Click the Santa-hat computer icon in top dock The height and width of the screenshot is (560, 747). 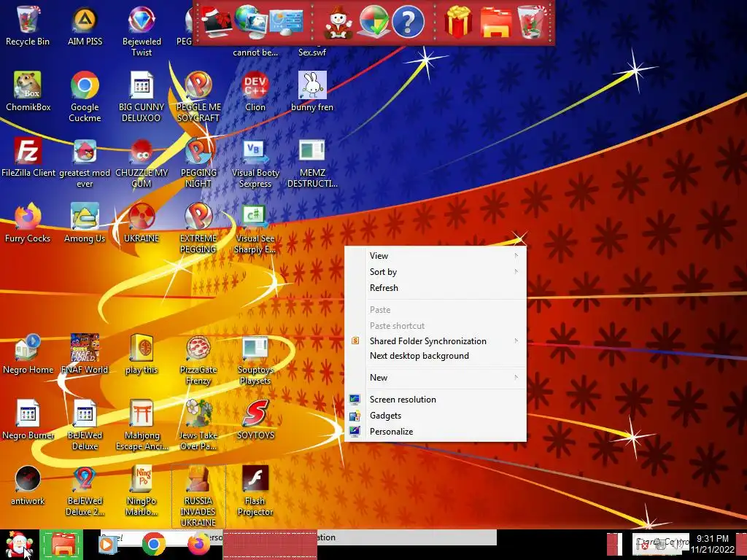coord(217,23)
